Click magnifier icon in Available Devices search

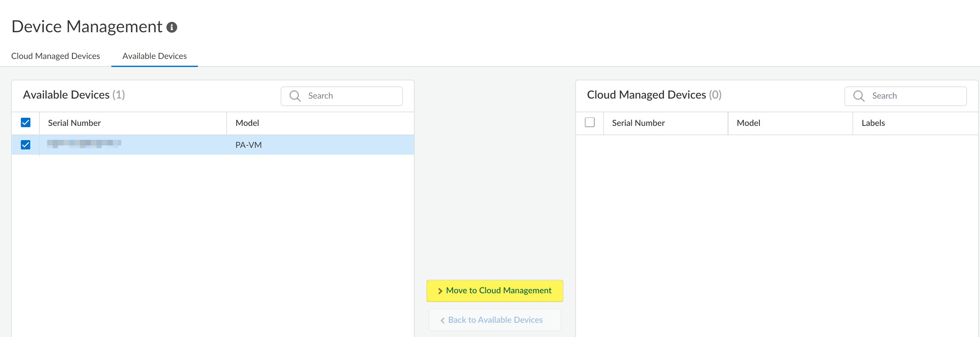(295, 96)
